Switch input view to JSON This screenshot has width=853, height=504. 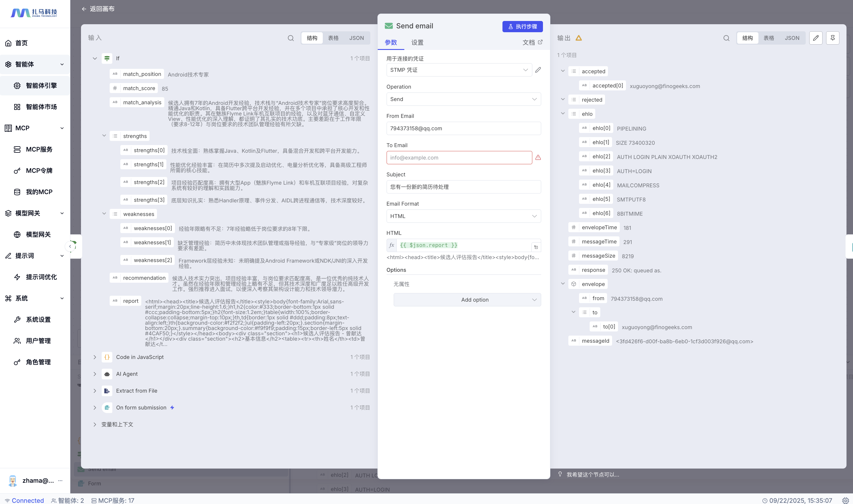tap(356, 38)
